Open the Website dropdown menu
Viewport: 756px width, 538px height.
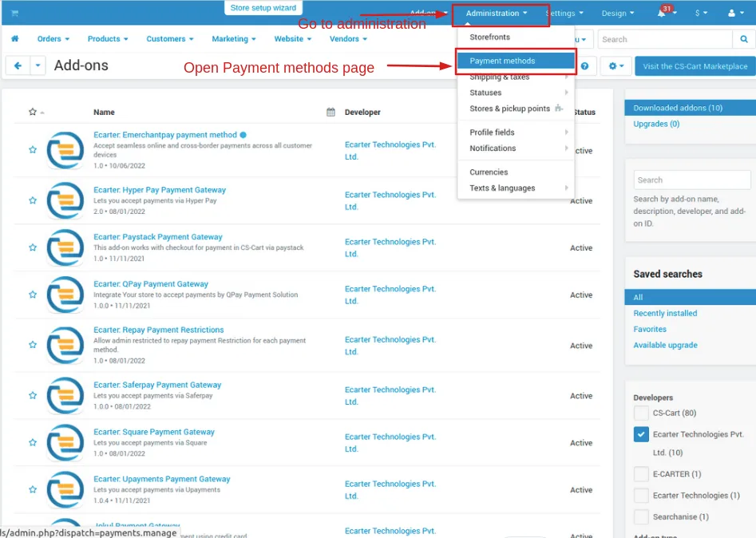[293, 38]
